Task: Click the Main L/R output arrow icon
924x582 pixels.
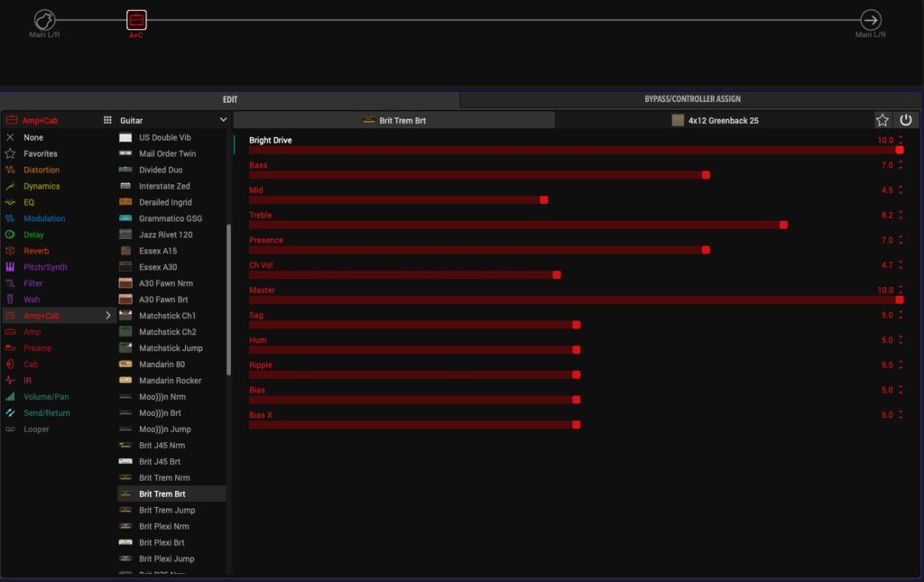Action: pyautogui.click(x=870, y=20)
